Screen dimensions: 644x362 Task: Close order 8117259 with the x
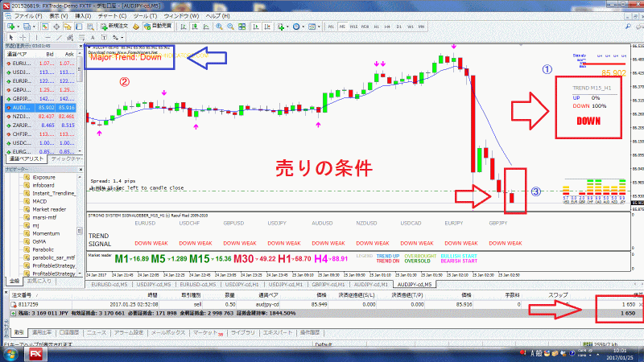pos(641,305)
